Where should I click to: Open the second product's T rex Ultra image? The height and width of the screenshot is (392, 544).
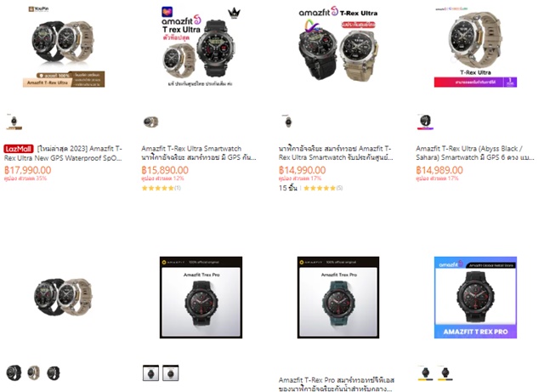[201, 47]
